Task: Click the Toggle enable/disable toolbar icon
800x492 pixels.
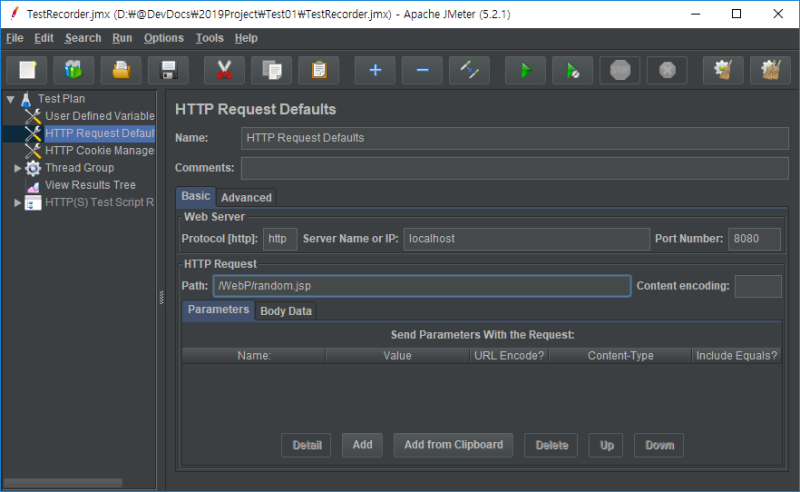Action: click(469, 70)
